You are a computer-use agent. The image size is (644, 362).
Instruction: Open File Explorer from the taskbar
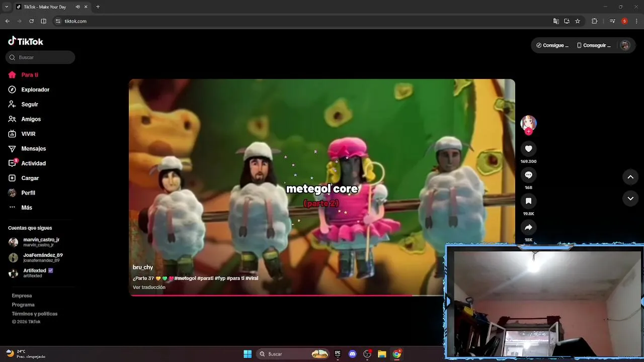click(x=382, y=354)
